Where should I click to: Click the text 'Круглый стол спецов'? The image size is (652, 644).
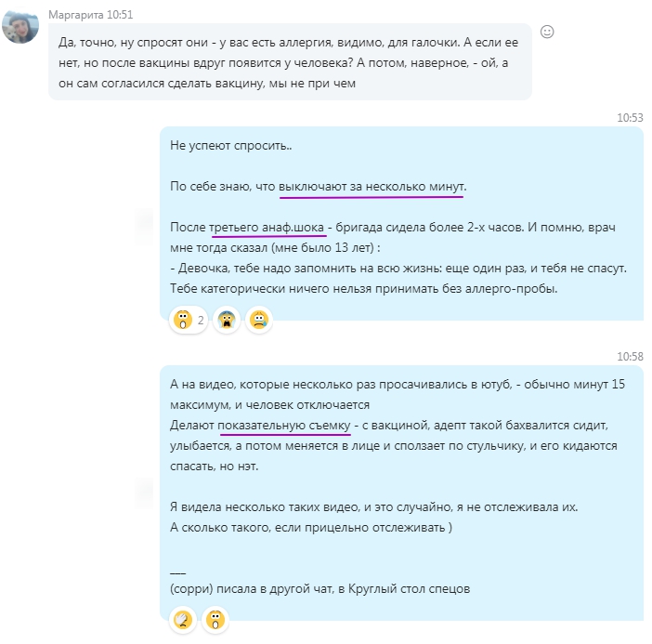point(409,589)
